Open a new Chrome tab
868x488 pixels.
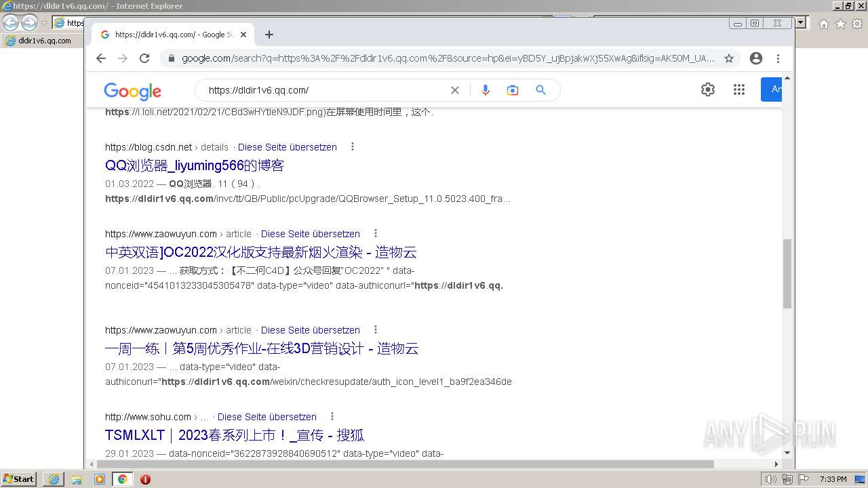[x=269, y=35]
